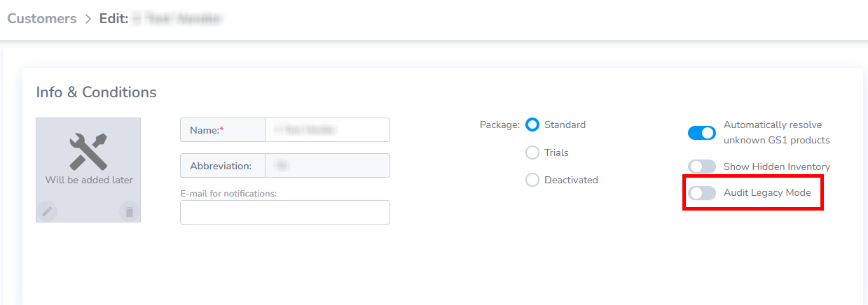Turn on the Audit Legacy Mode toggle
868x305 pixels.
click(x=702, y=193)
